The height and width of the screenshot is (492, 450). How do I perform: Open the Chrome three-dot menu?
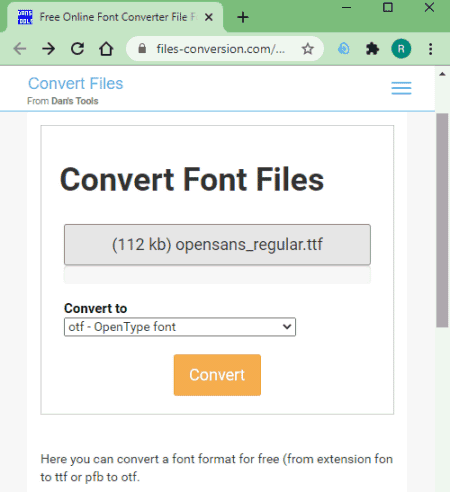point(431,49)
